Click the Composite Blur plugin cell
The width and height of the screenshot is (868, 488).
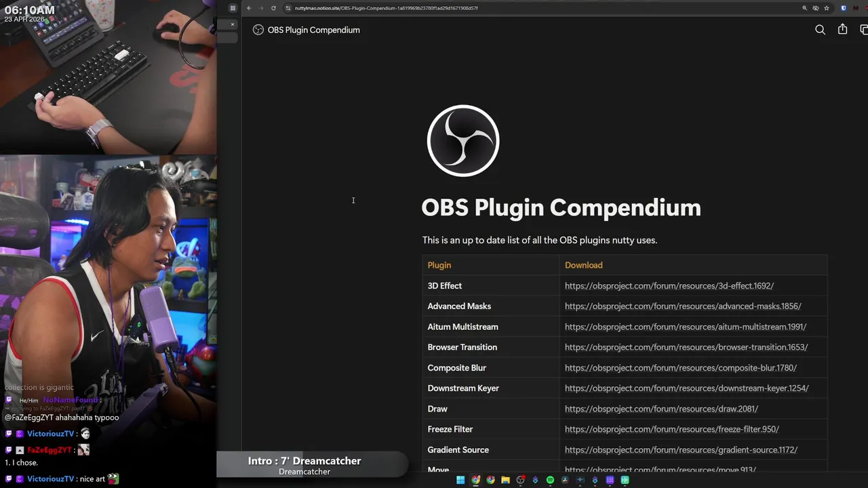[x=490, y=368]
